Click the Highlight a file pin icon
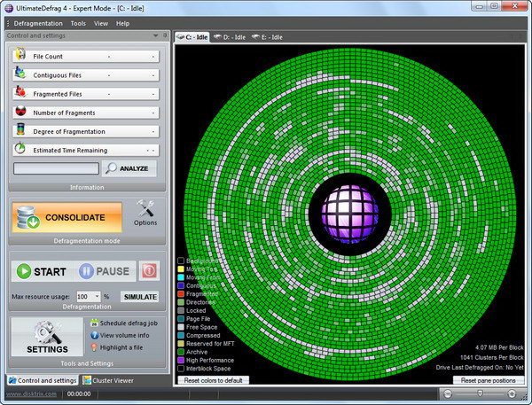532x405 pixels. coord(93,347)
